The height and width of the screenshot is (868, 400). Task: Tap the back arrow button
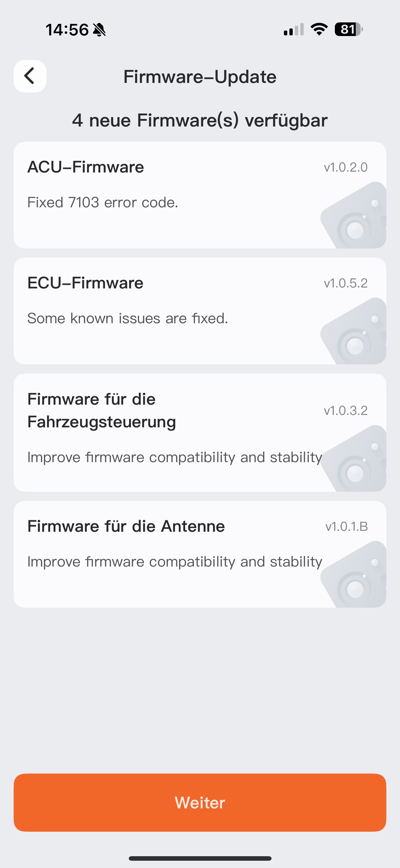pyautogui.click(x=30, y=76)
